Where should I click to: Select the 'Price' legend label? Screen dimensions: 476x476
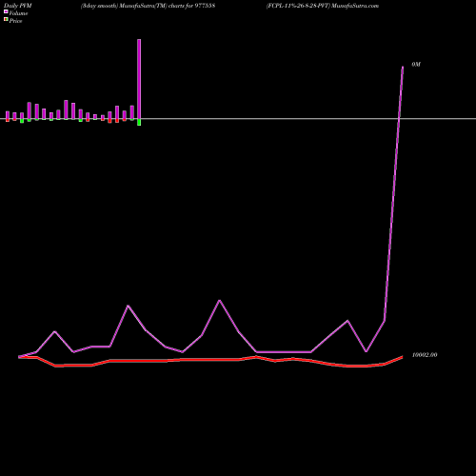click(15, 21)
